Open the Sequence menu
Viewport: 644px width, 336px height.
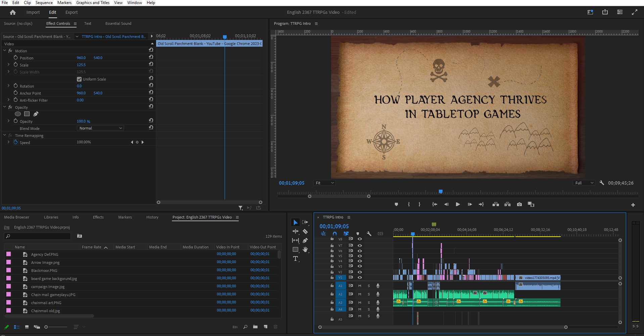pos(44,3)
